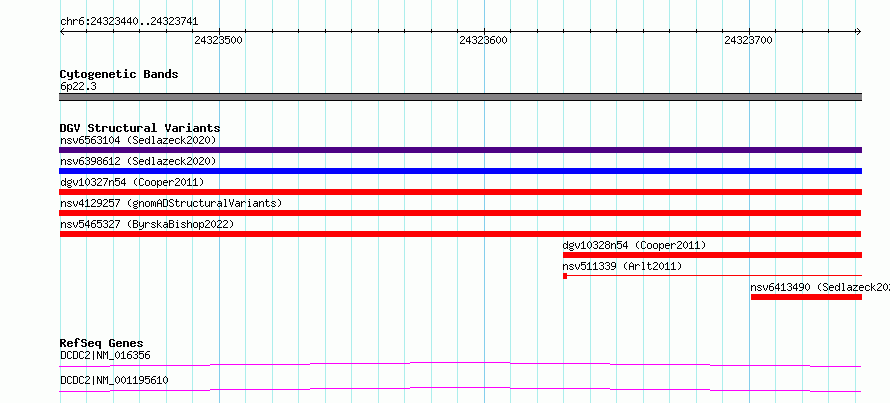The height and width of the screenshot is (403, 890).
Task: Click the nsv6563104 (Sedlazeck2020) variant label
Action: (x=138, y=140)
